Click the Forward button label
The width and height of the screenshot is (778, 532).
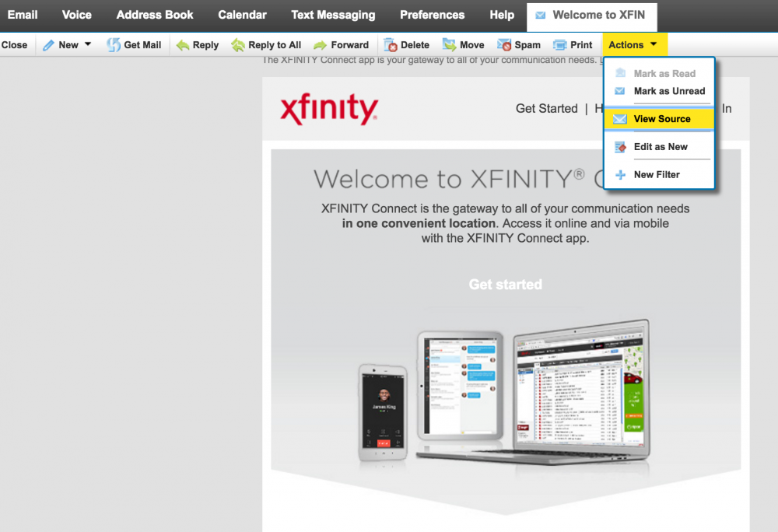tap(350, 45)
